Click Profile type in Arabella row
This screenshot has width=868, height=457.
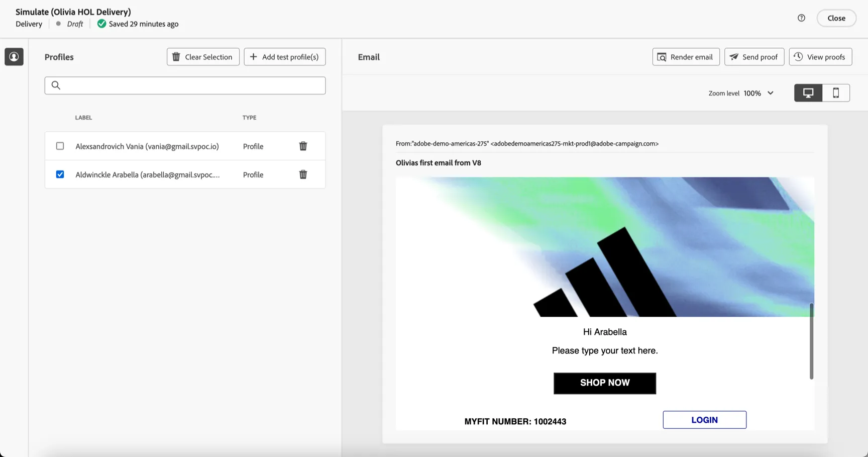click(x=253, y=174)
